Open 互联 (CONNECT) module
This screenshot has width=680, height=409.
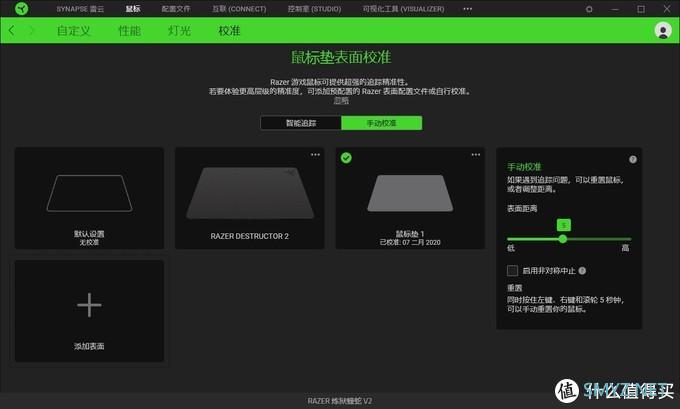point(239,9)
